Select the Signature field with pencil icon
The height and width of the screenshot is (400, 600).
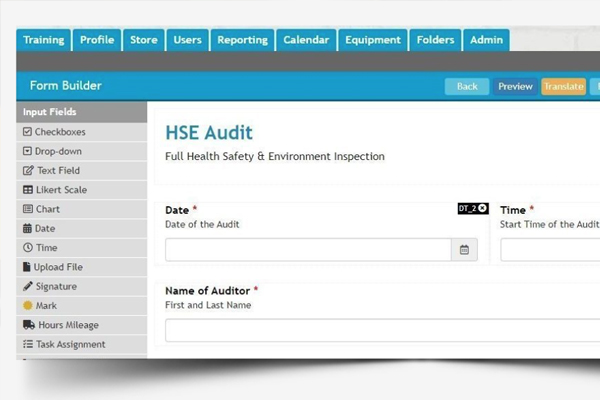(56, 287)
